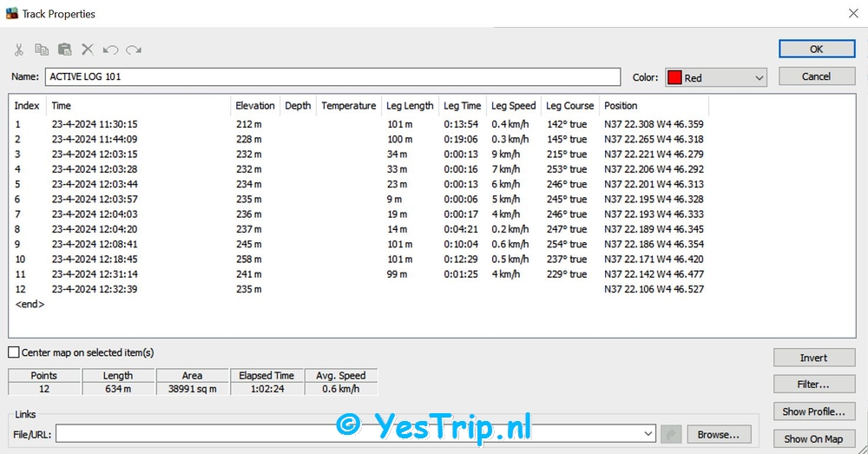Viewport: 868px width, 454px height.
Task: Invert the track point order
Action: 813,358
